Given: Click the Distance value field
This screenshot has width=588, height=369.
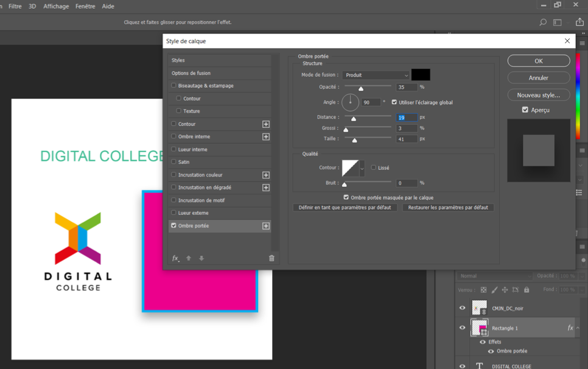Looking at the screenshot, I should click(407, 118).
